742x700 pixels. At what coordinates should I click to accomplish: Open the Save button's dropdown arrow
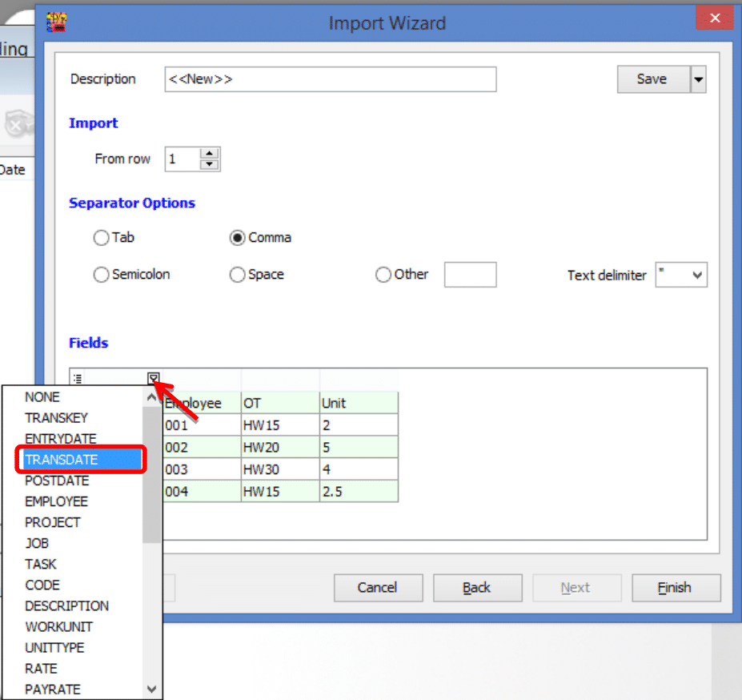click(x=698, y=78)
